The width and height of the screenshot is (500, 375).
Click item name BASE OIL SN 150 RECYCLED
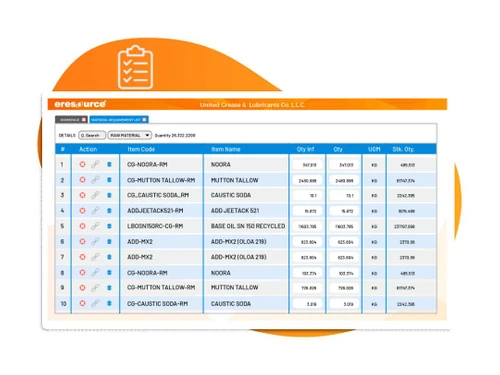coord(248,226)
